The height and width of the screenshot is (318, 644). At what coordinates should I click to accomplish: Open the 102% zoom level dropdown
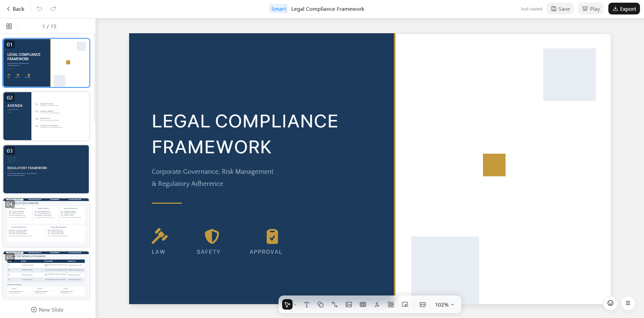[x=445, y=305]
